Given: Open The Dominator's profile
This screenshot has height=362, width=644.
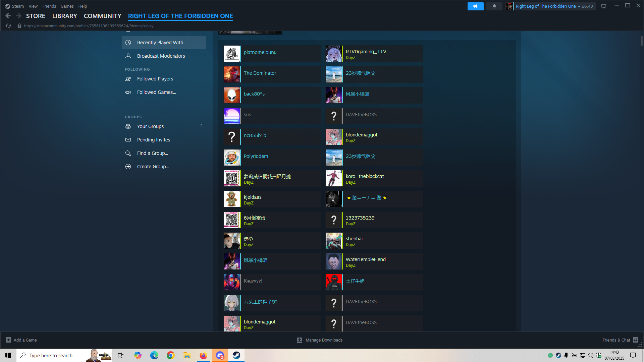Looking at the screenshot, I should point(272,74).
